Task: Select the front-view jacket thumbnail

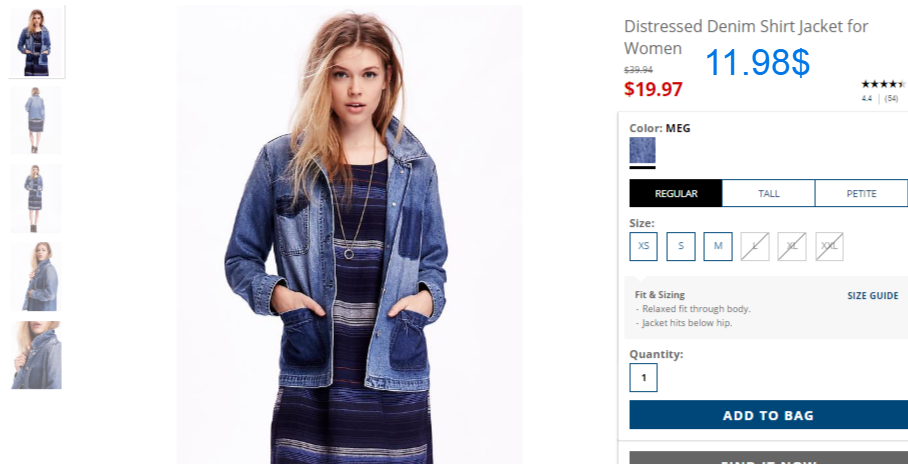Action: pos(37,42)
